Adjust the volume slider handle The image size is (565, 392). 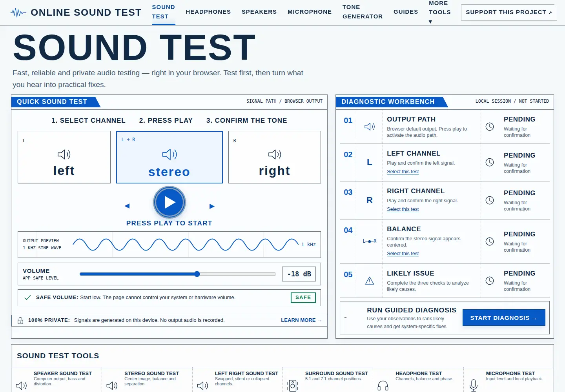click(x=197, y=274)
